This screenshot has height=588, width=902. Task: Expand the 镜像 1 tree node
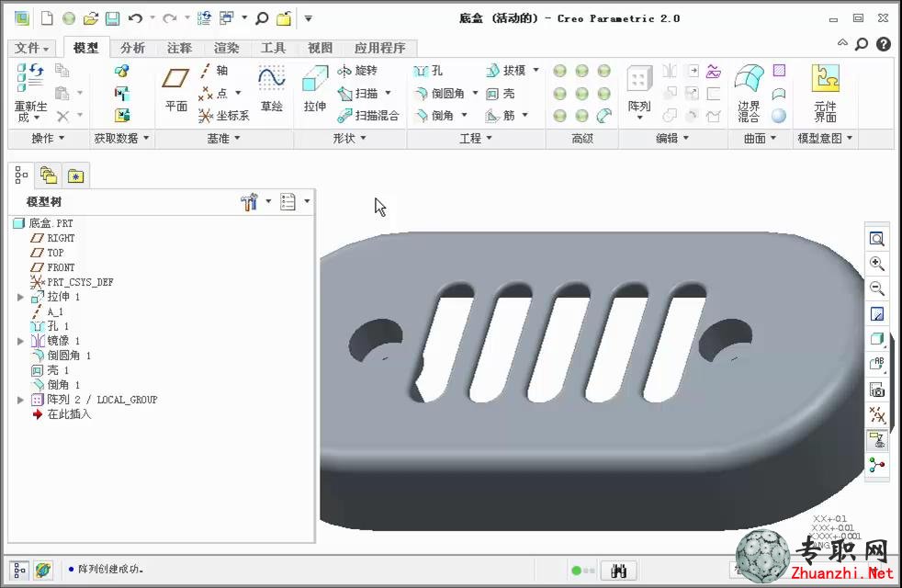tap(20, 341)
